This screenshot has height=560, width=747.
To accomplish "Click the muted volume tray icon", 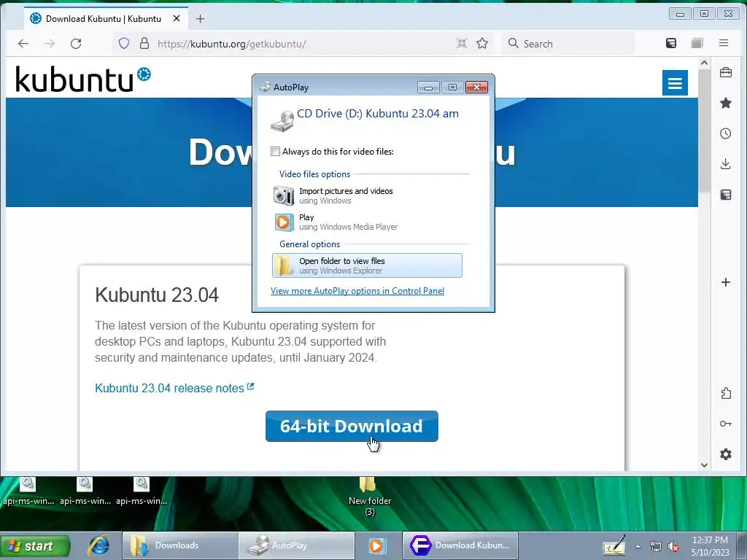I will click(673, 547).
